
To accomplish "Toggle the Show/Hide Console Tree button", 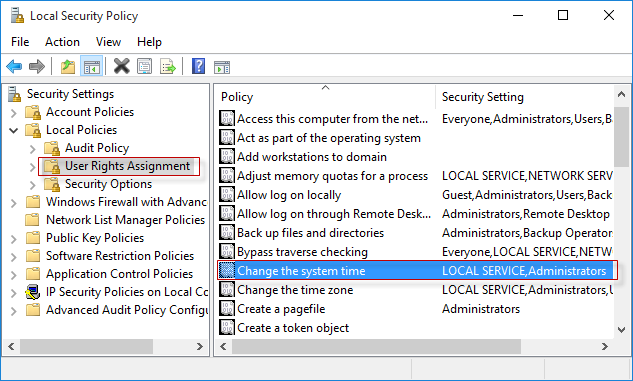I will (92, 66).
